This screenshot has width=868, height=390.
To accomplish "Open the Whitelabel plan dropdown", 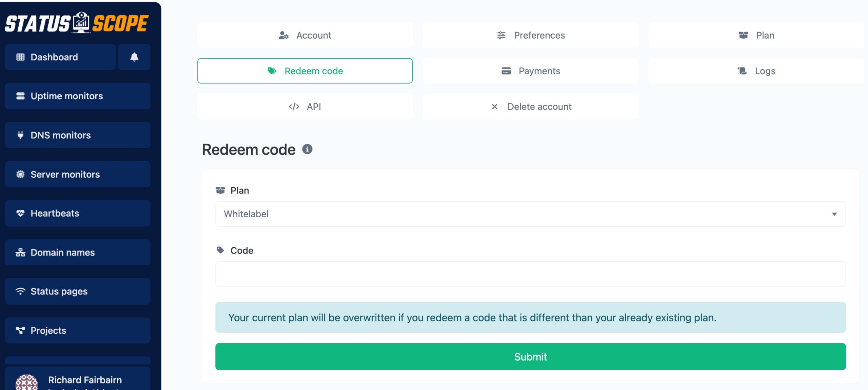I will tap(531, 214).
